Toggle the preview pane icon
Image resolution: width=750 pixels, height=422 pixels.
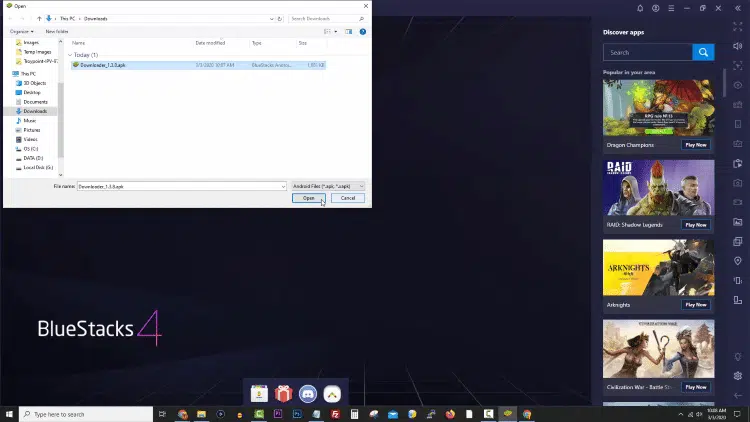point(349,32)
